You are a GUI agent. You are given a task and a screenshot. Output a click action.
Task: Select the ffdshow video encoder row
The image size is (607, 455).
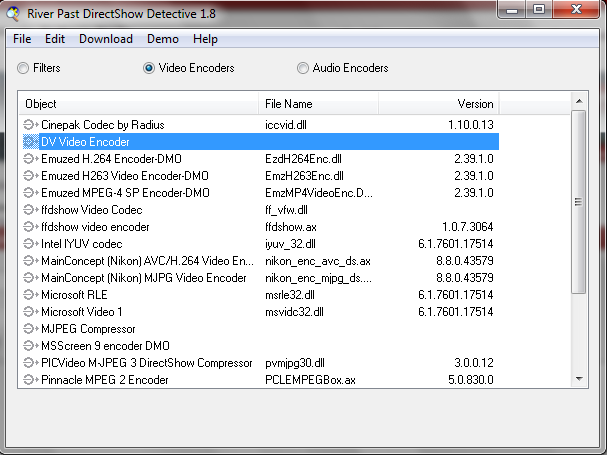pos(261,227)
